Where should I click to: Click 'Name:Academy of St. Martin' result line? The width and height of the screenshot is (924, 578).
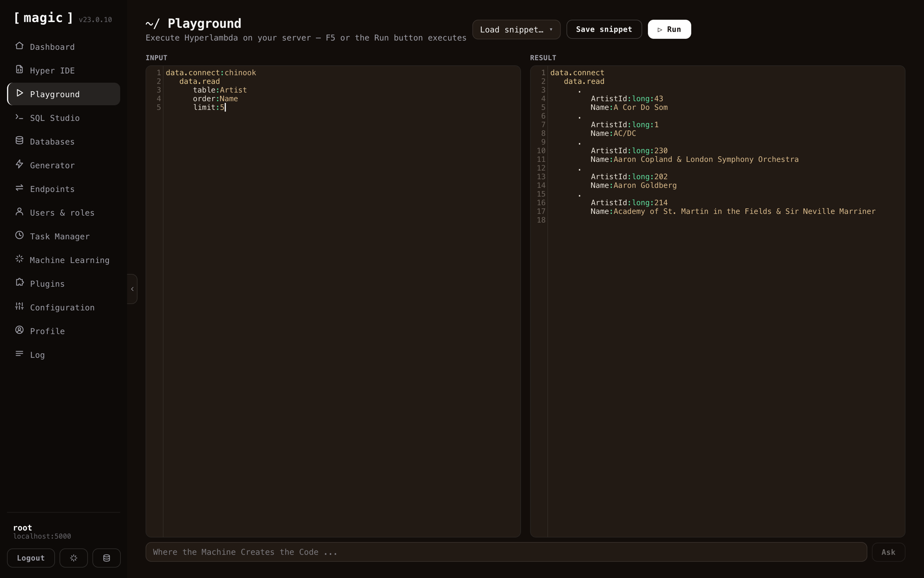coord(733,211)
